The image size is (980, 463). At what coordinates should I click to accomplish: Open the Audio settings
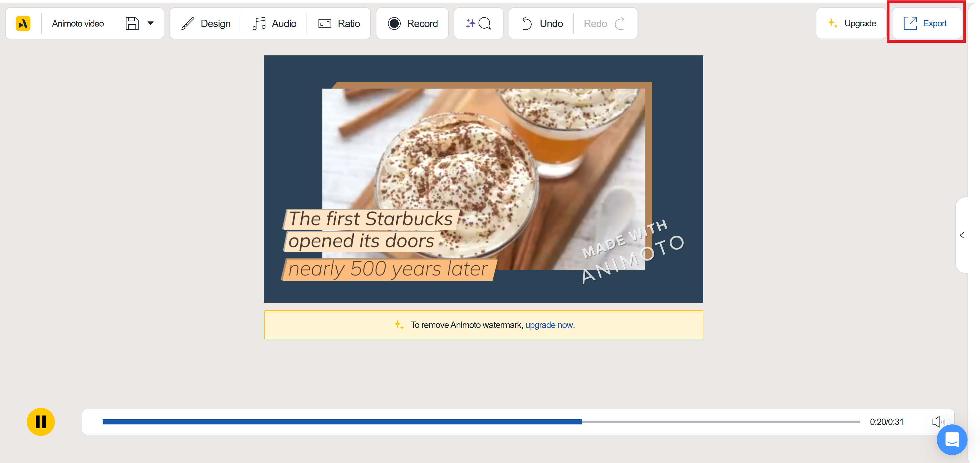coord(275,23)
